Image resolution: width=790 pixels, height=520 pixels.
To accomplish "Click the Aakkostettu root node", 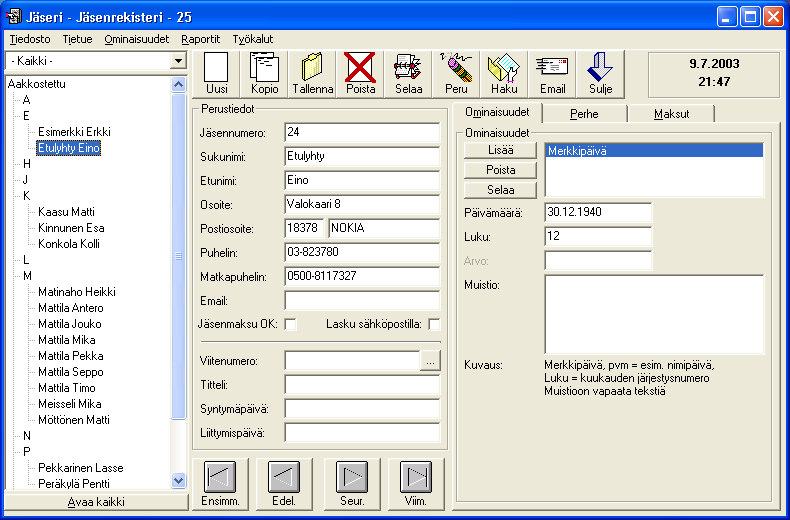I will pyautogui.click(x=37, y=84).
